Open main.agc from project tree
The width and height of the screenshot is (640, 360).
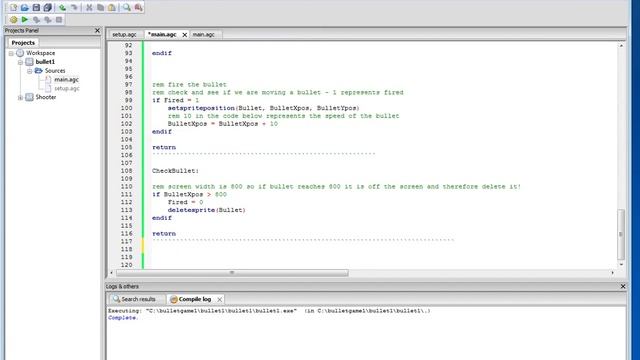(x=66, y=80)
